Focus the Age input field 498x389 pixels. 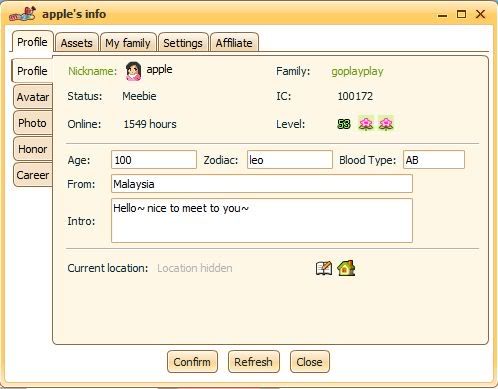tap(154, 160)
